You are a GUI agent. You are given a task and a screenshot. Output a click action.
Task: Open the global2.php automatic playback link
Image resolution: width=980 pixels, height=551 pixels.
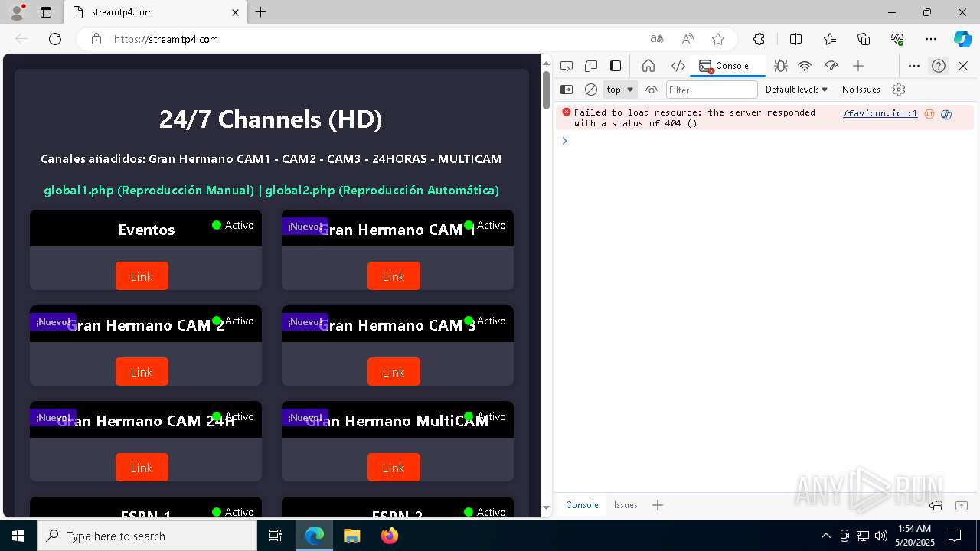tap(382, 190)
